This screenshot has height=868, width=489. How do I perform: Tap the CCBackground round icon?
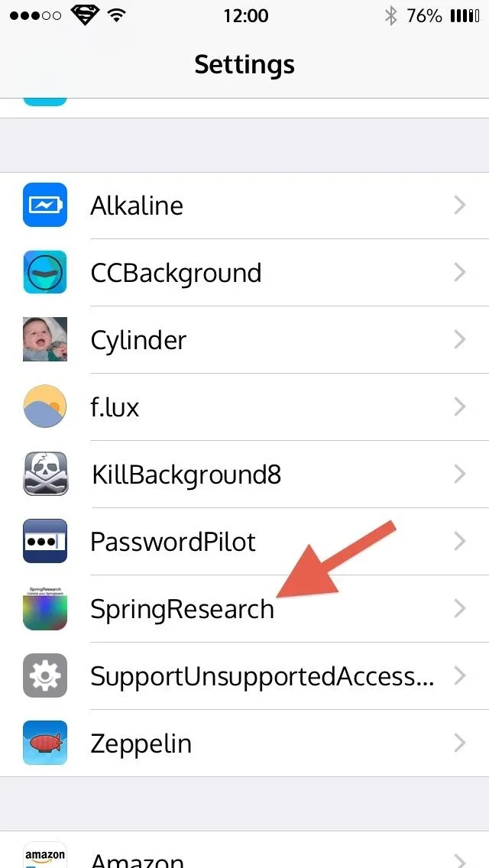pyautogui.click(x=45, y=272)
